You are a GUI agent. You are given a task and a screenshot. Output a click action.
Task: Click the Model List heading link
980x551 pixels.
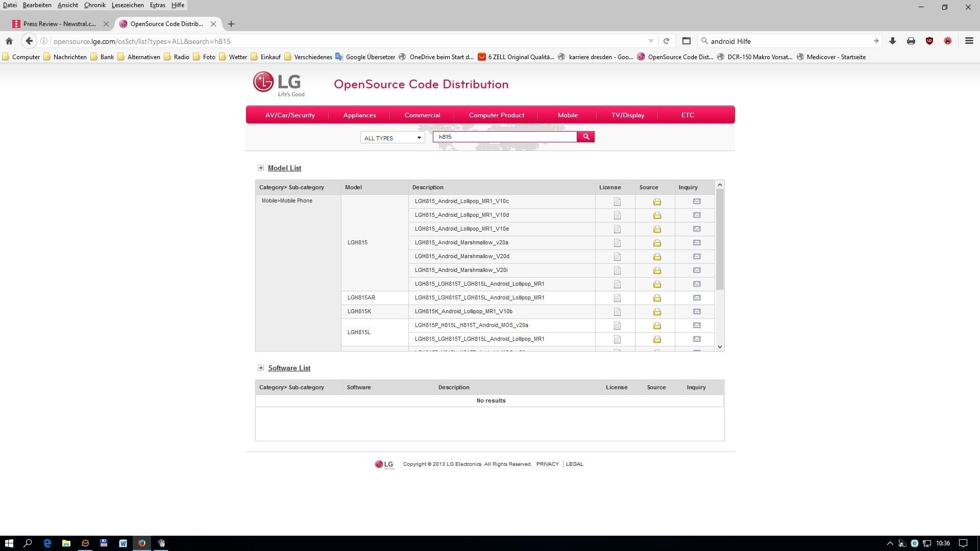tap(284, 168)
